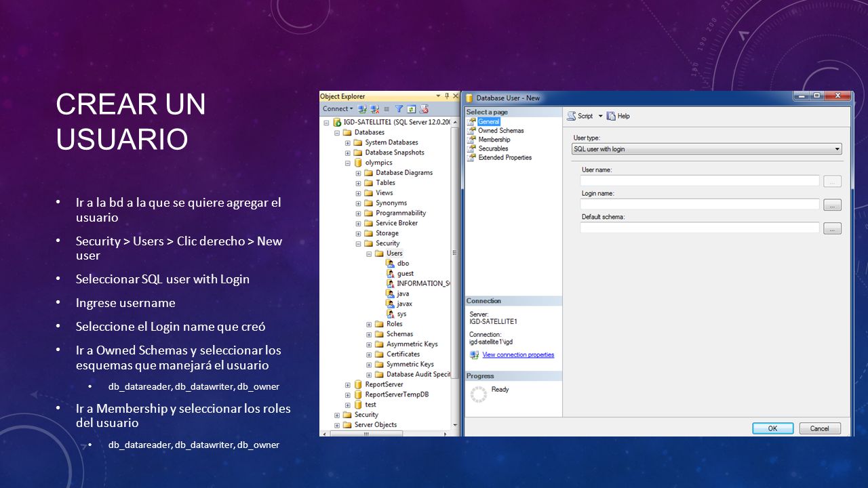This screenshot has width=868, height=488.
Task: Click the database icon in the dialog title bar
Action: click(469, 98)
